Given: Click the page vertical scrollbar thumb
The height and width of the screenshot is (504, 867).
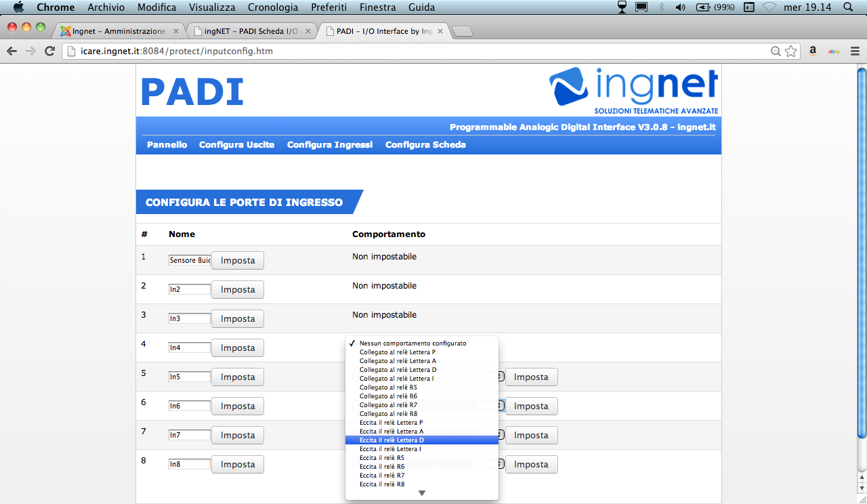Looking at the screenshot, I should coord(862,252).
